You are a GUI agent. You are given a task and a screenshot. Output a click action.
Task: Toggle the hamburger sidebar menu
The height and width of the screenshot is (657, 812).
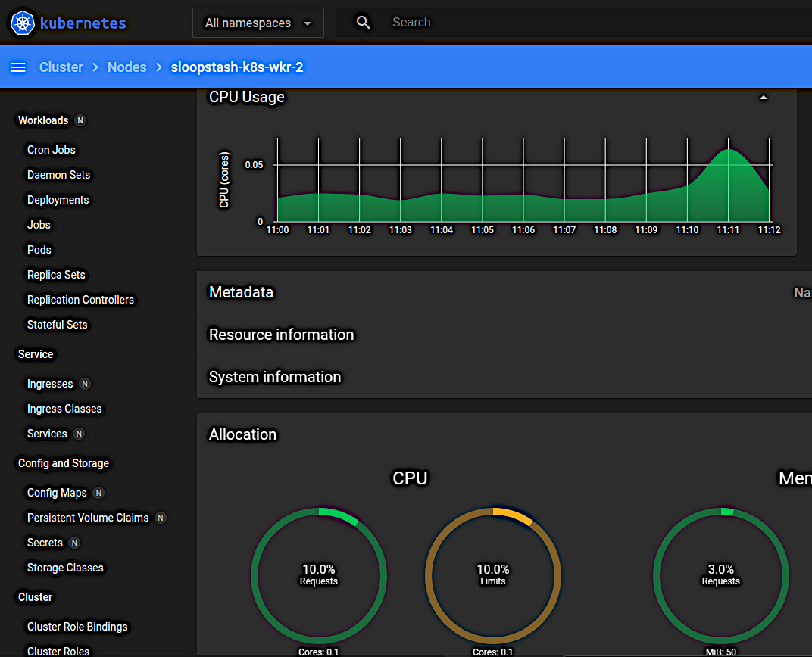pos(18,67)
